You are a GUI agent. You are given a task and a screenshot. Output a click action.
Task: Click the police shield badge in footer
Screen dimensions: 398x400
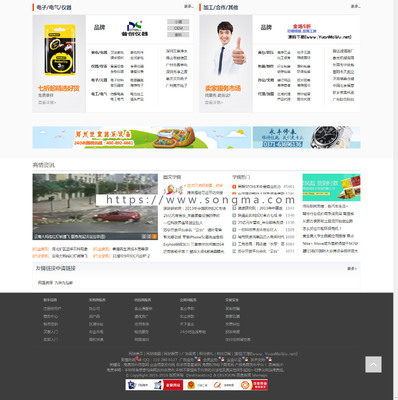tap(132, 385)
